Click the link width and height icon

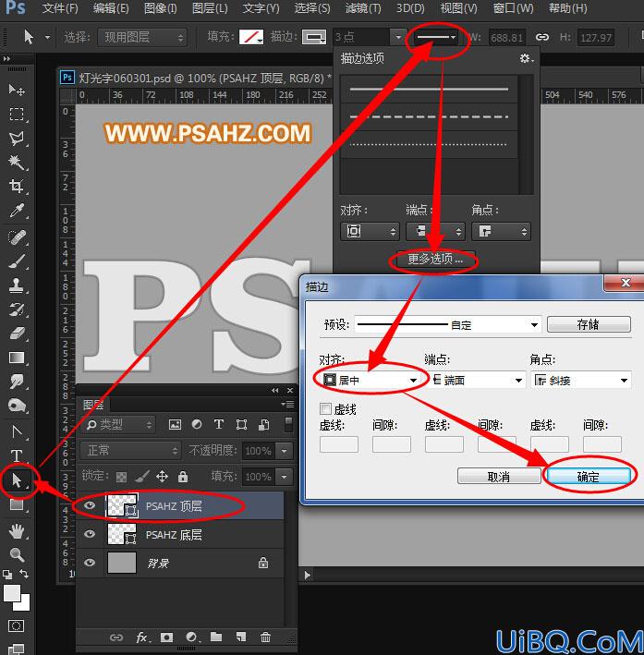[x=542, y=37]
